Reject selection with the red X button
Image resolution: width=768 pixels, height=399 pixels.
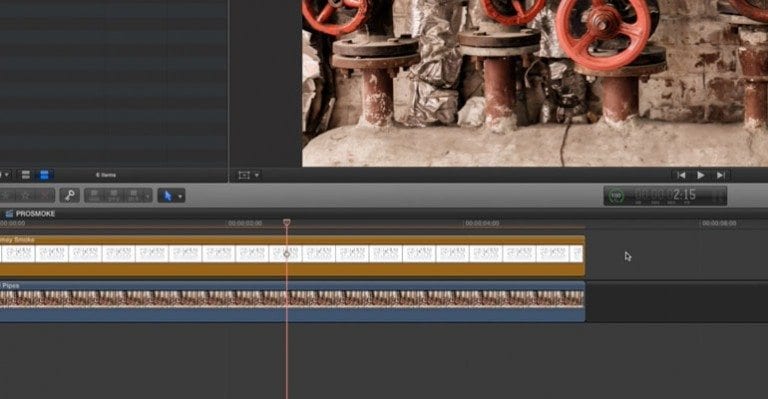pyautogui.click(x=45, y=196)
